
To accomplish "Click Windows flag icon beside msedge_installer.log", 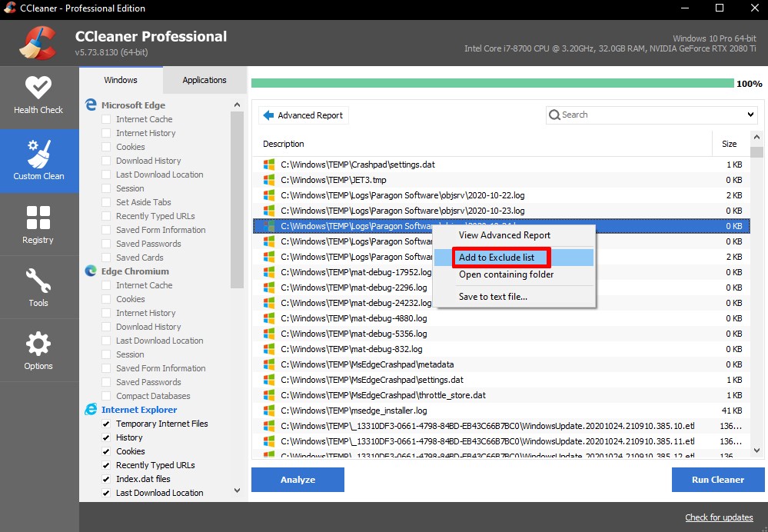I will coord(269,411).
